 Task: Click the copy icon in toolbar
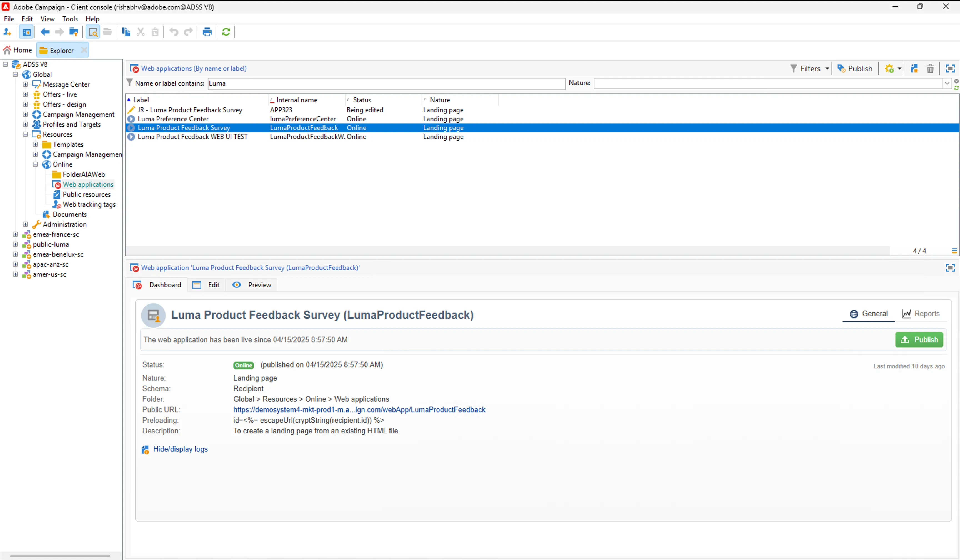click(x=126, y=32)
